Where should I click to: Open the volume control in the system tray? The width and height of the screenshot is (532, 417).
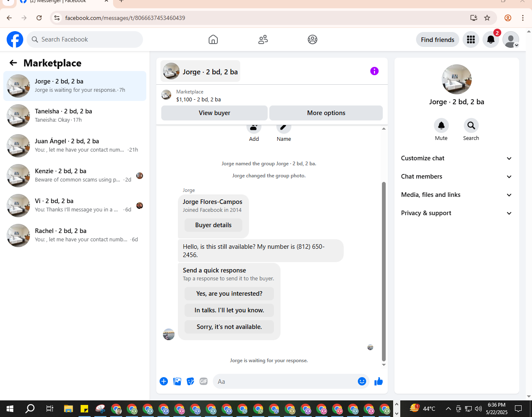pyautogui.click(x=478, y=409)
